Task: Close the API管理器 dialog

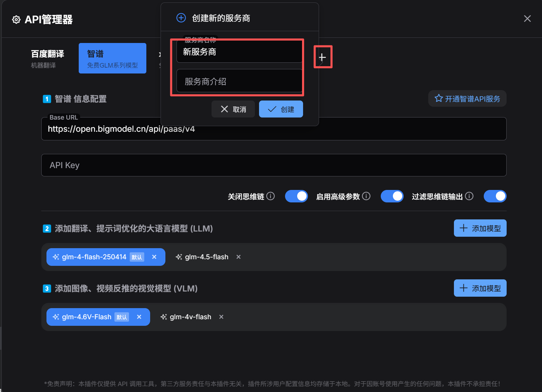Action: (527, 19)
